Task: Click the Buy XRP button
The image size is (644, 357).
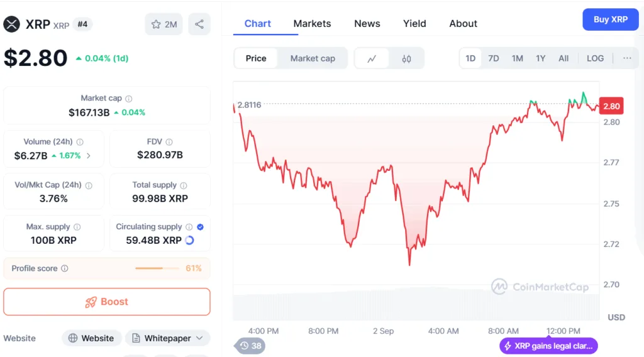Action: (610, 19)
